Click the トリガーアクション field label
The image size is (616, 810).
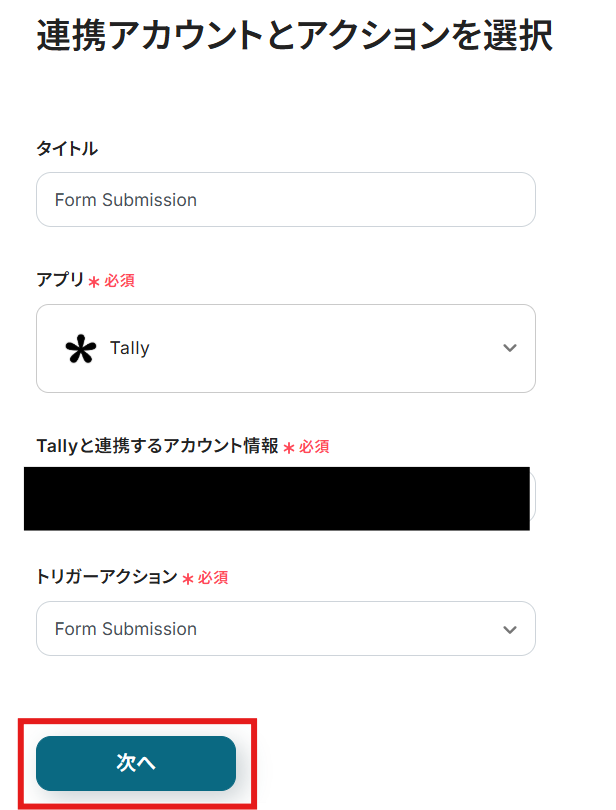[x=106, y=577]
